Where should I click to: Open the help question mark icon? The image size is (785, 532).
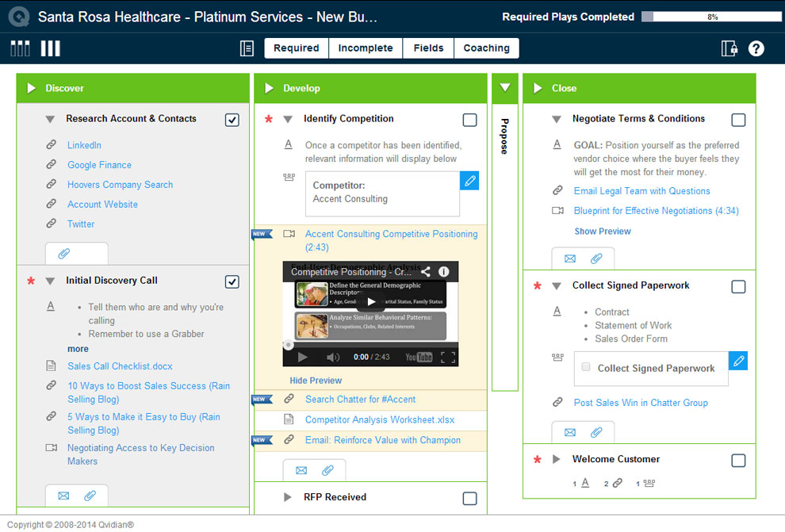(756, 48)
